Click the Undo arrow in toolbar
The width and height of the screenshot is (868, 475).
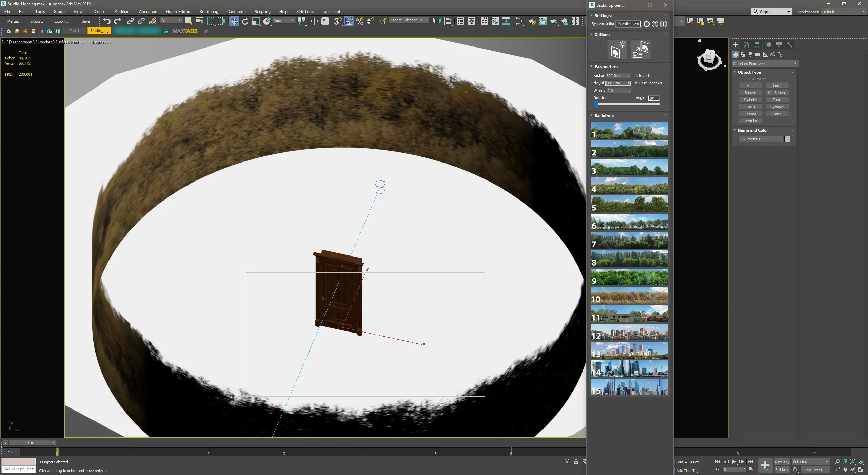tap(107, 21)
